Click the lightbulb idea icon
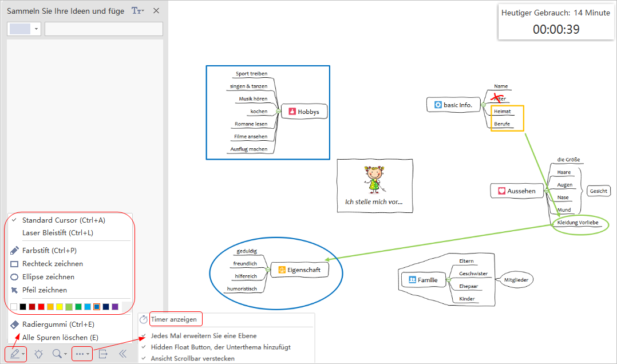Screen dimensions: 617x364 (38, 354)
